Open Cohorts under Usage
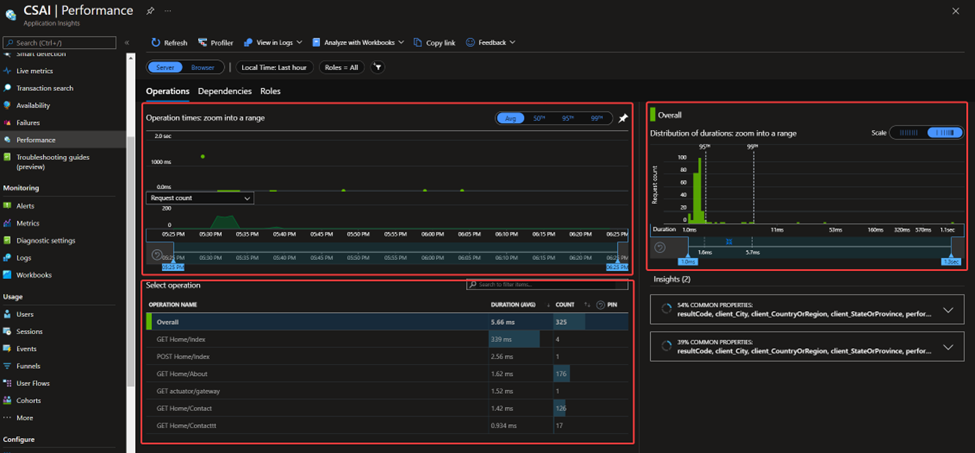 coord(29,401)
